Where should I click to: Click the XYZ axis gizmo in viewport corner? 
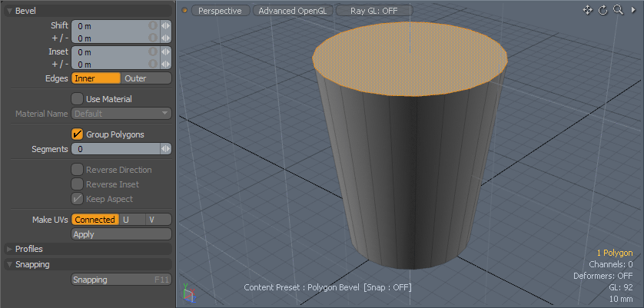click(189, 293)
